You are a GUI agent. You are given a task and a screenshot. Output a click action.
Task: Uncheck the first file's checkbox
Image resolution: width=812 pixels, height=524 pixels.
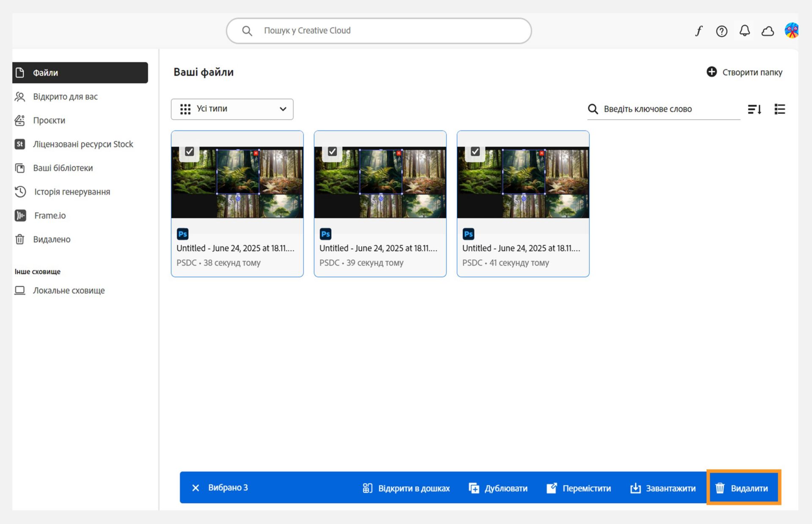point(189,151)
